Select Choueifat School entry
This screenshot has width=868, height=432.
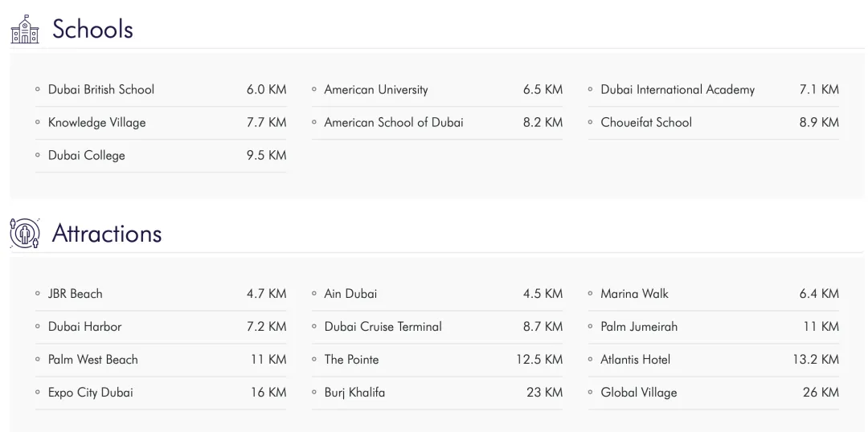tap(646, 123)
